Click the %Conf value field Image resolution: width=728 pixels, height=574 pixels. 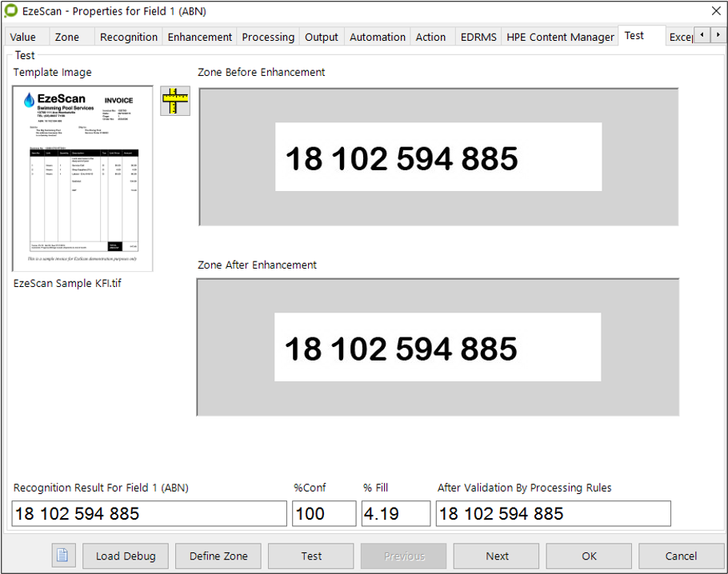[324, 513]
